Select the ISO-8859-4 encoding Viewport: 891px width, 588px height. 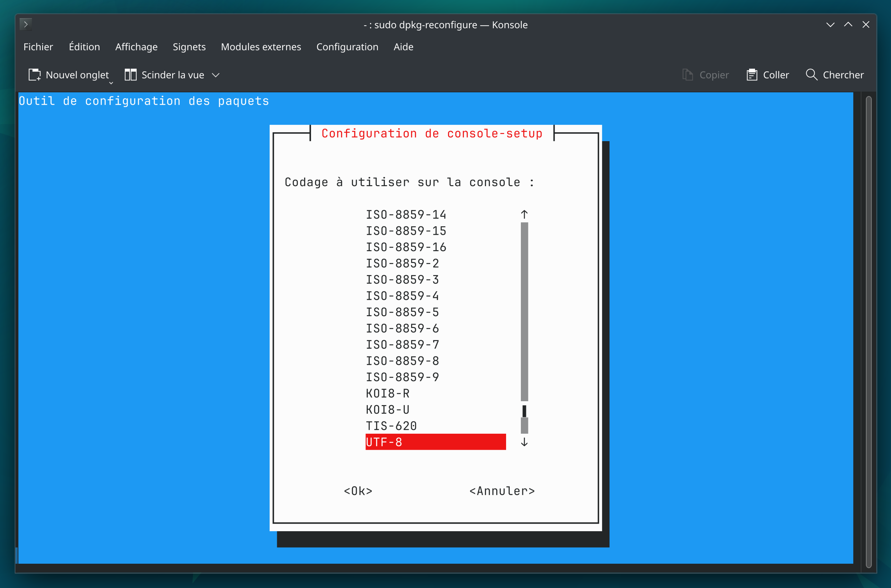pos(402,296)
